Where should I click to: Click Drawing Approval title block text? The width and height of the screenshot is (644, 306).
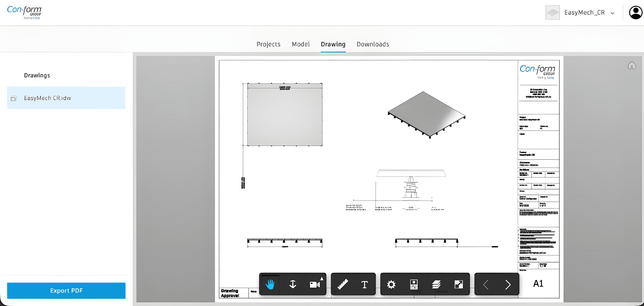tap(230, 293)
